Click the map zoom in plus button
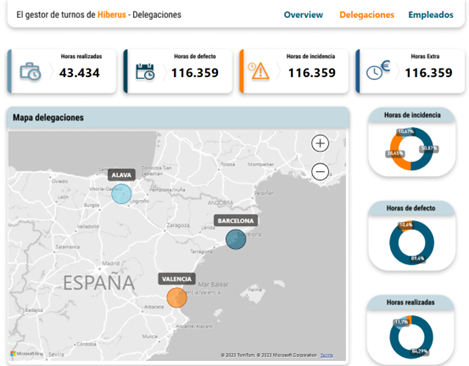Screen dimensions: 469x366 [320, 143]
